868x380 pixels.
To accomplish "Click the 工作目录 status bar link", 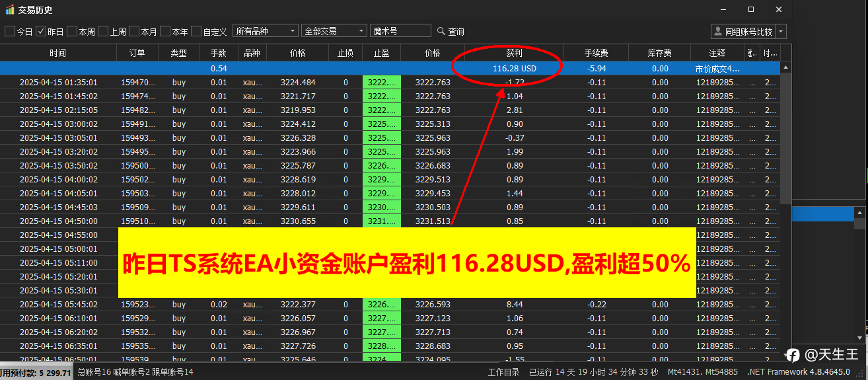I will pyautogui.click(x=503, y=372).
